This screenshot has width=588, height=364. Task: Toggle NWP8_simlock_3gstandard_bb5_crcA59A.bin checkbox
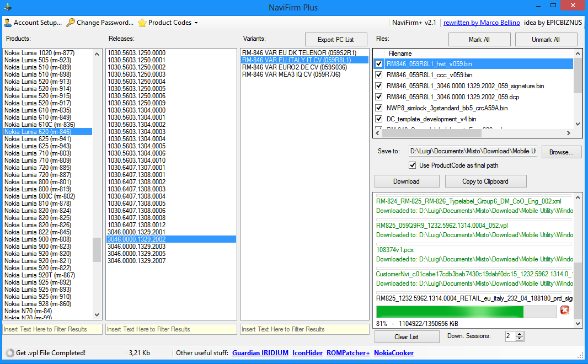379,108
